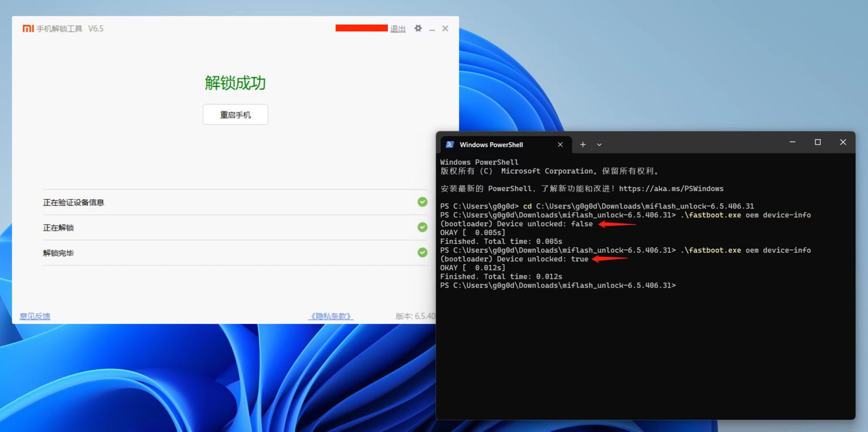Click the https://aka.ms/PSWindows link in terminal

(671, 189)
